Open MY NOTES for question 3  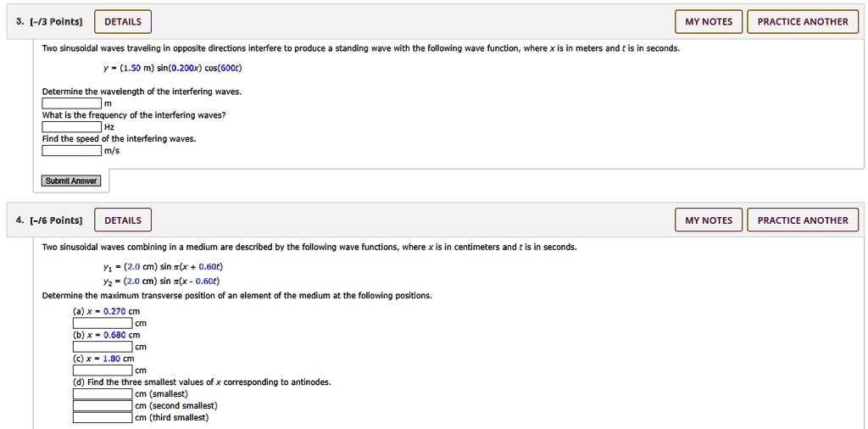coord(709,22)
